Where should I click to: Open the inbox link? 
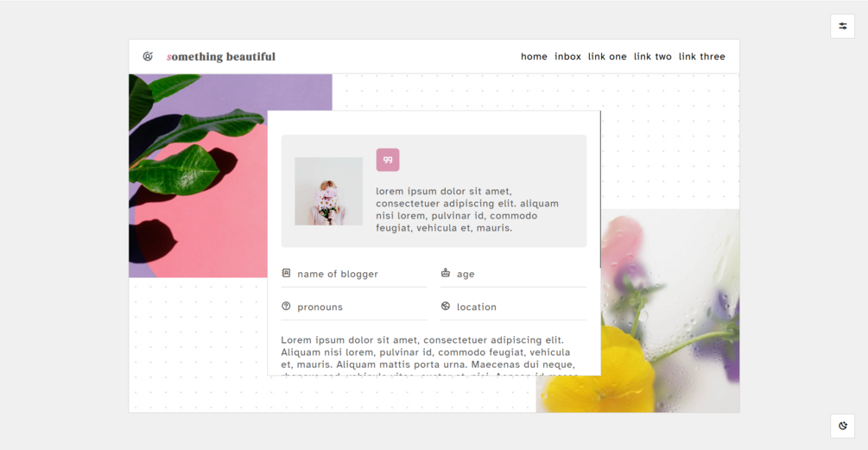[568, 56]
